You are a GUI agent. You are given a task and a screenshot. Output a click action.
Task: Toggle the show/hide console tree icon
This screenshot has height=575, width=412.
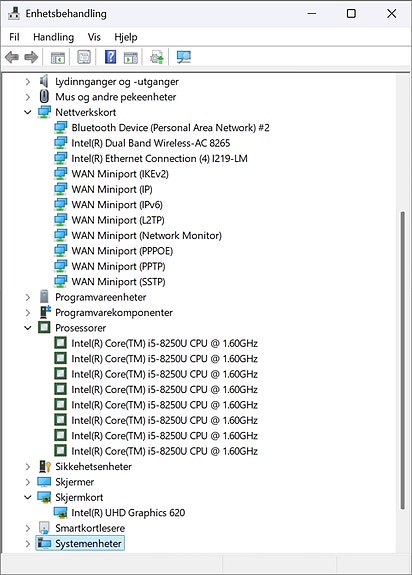click(58, 58)
